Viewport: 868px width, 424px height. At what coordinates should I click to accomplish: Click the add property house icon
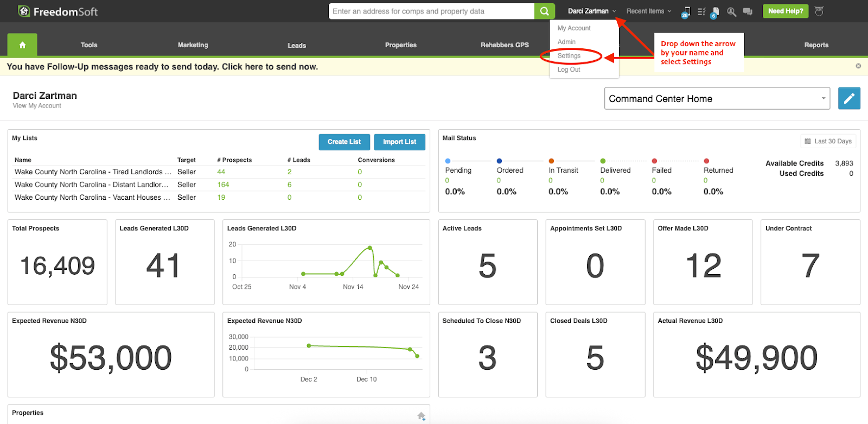tap(422, 416)
